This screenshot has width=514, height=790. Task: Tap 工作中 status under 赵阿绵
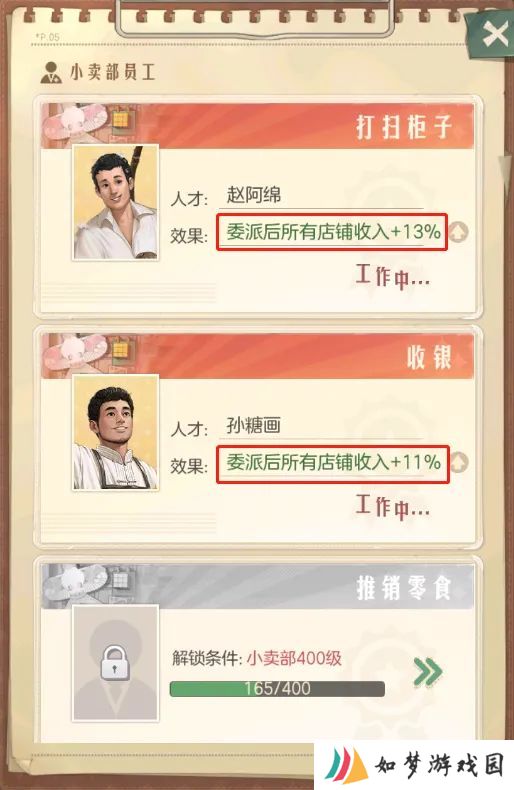[393, 276]
